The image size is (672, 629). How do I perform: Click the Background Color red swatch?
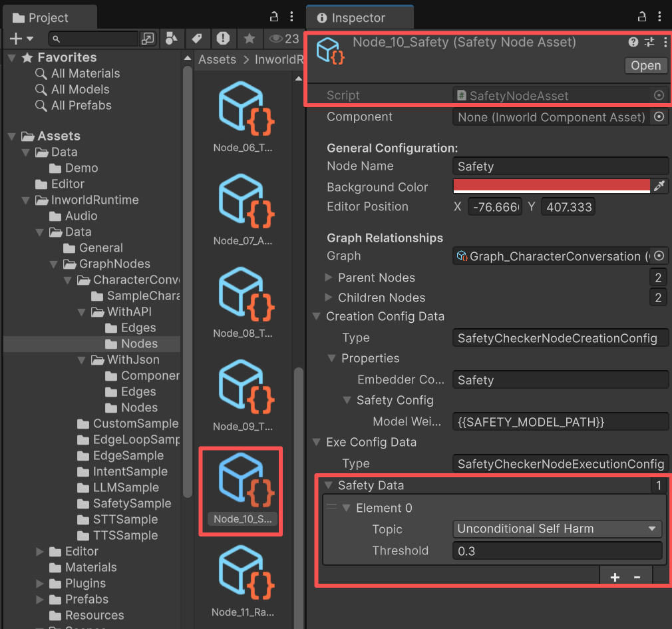pos(552,186)
